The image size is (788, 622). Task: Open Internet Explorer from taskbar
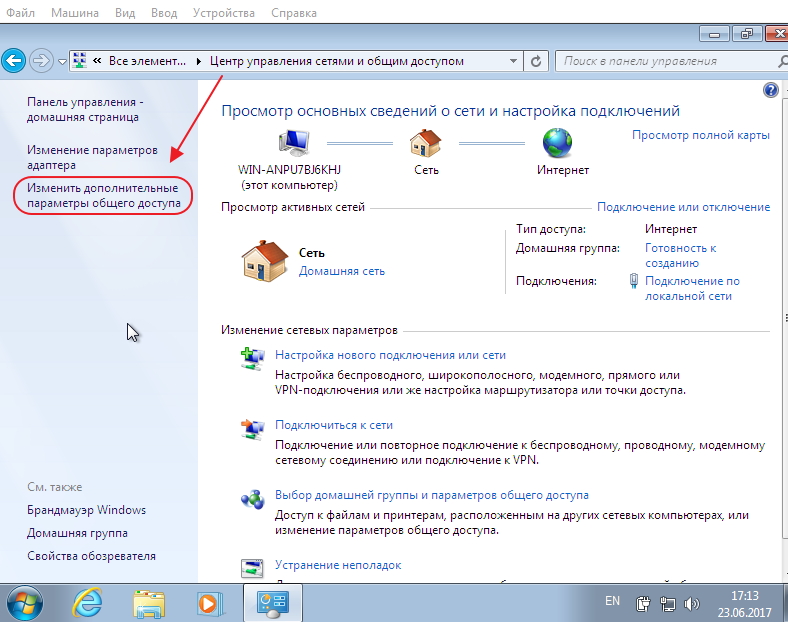88,602
